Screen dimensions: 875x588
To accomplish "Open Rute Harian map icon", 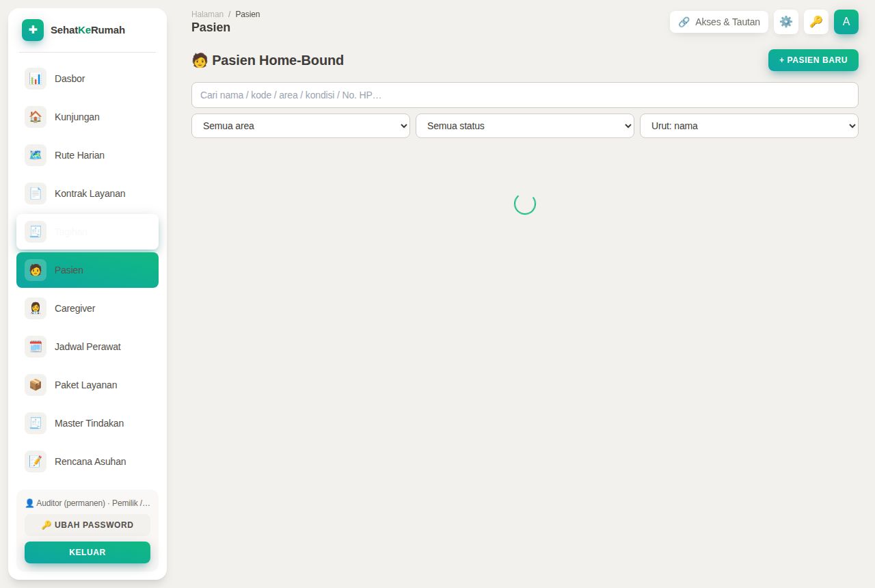I will click(x=36, y=155).
